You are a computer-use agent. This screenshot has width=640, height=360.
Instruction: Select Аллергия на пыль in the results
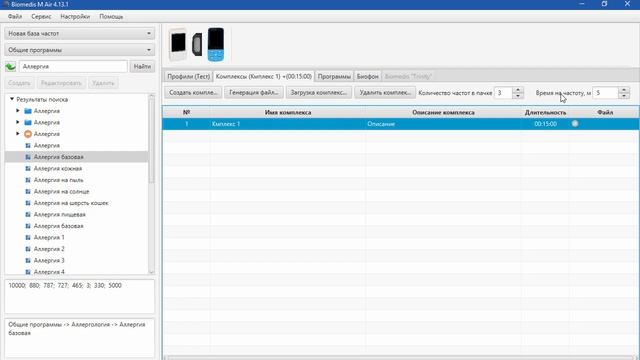[58, 180]
